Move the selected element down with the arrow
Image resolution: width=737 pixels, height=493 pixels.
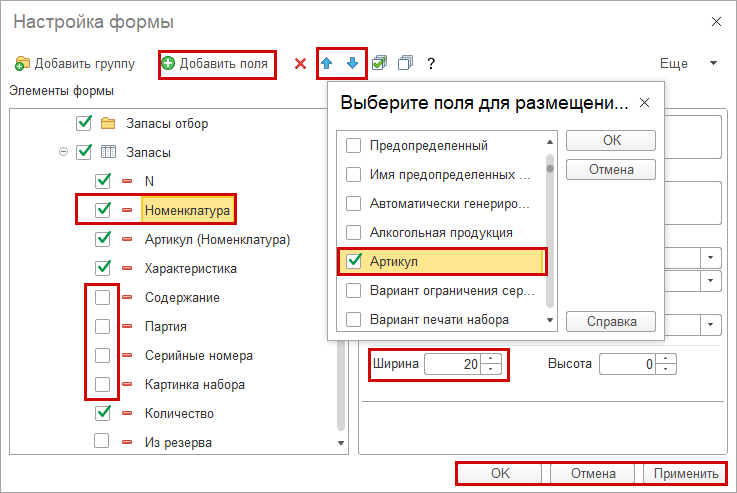click(352, 64)
